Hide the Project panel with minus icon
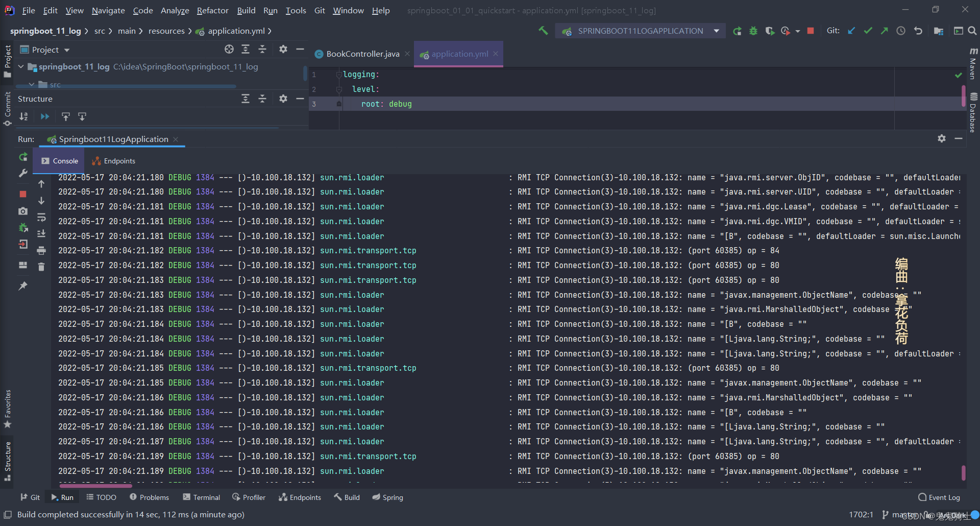 tap(300, 49)
